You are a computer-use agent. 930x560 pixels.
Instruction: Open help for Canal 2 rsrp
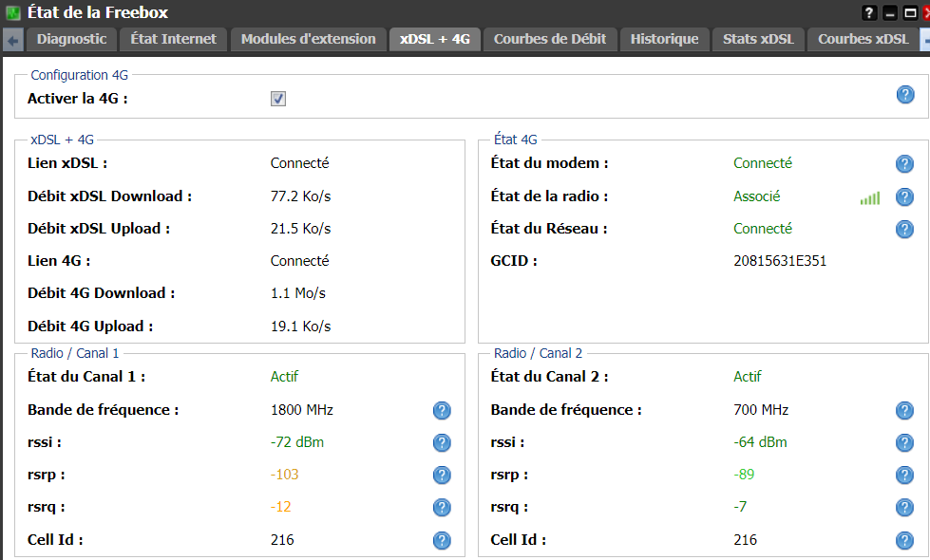coord(905,475)
